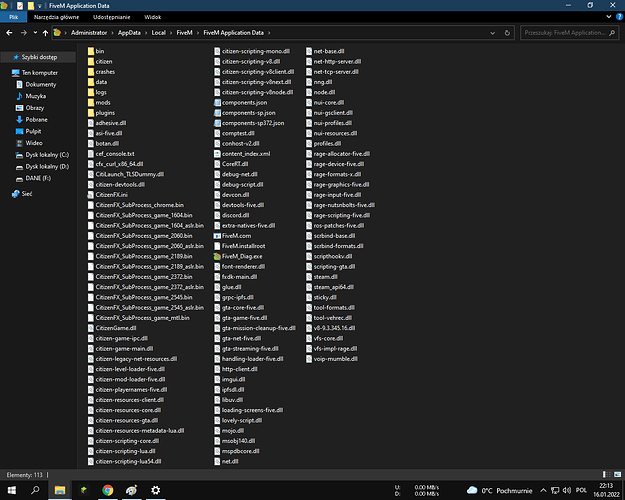The height and width of the screenshot is (500, 625).
Task: Expand breadcrumb arrow after AppData
Action: [x=146, y=33]
